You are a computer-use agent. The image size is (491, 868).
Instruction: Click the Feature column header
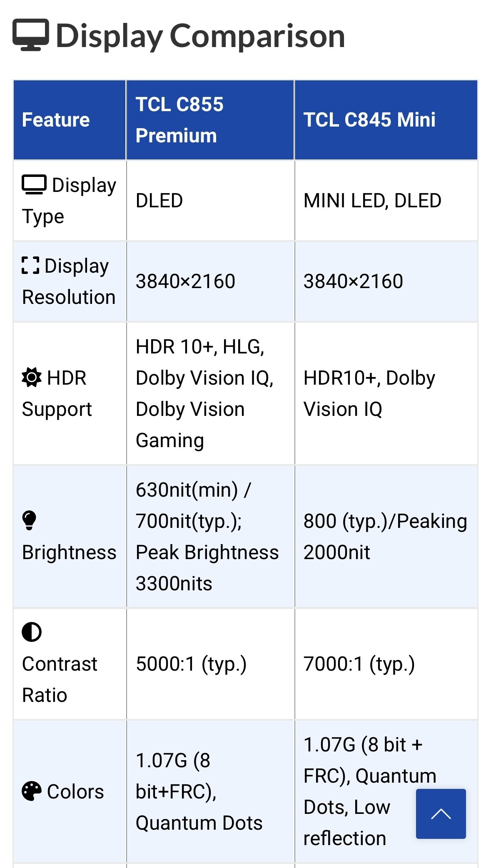[56, 120]
